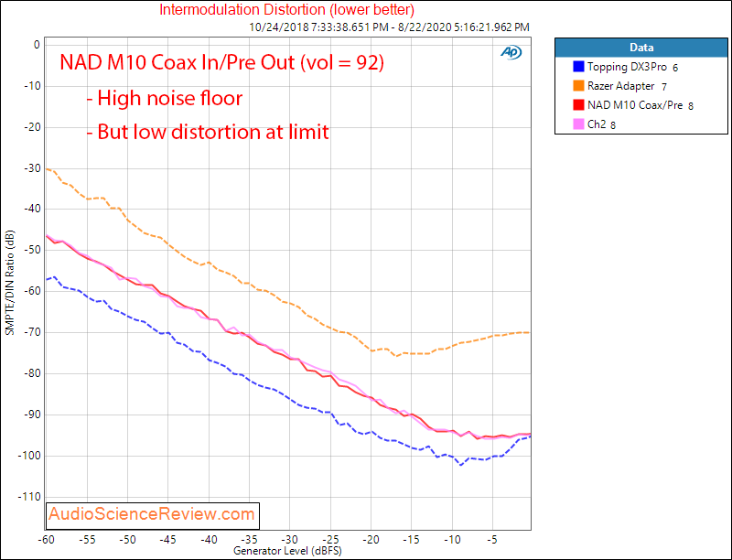732x560 pixels.
Task: Click the '-25' tick on the Generator Level axis
Action: pyautogui.click(x=330, y=540)
